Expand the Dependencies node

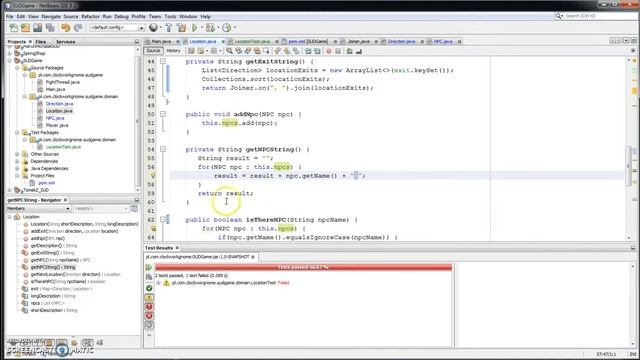tap(17, 161)
